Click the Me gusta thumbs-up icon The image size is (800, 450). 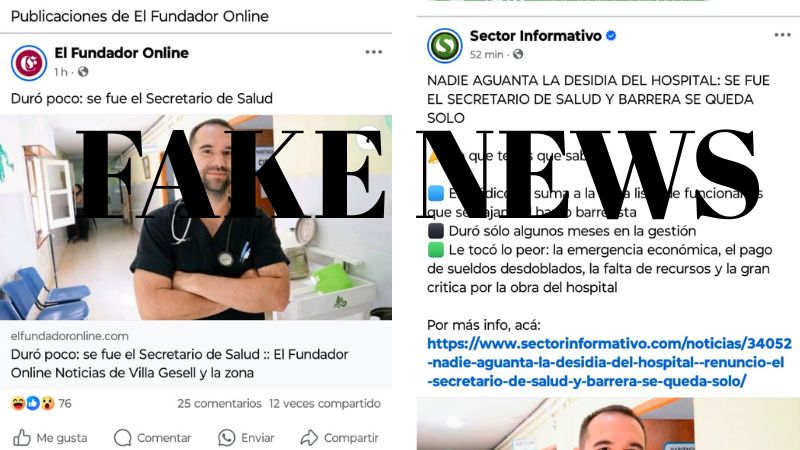(21, 438)
